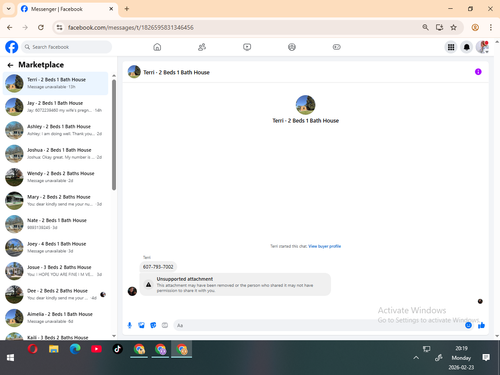Image resolution: width=500 pixels, height=375 pixels.
Task: Send a thumbs up like
Action: tap(481, 325)
